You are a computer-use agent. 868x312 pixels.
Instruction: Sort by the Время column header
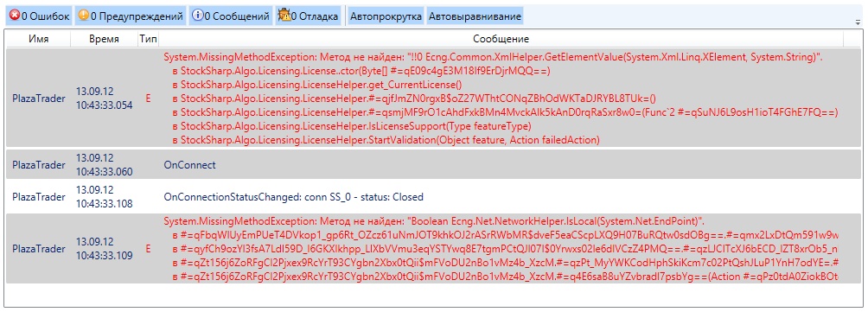[104, 39]
